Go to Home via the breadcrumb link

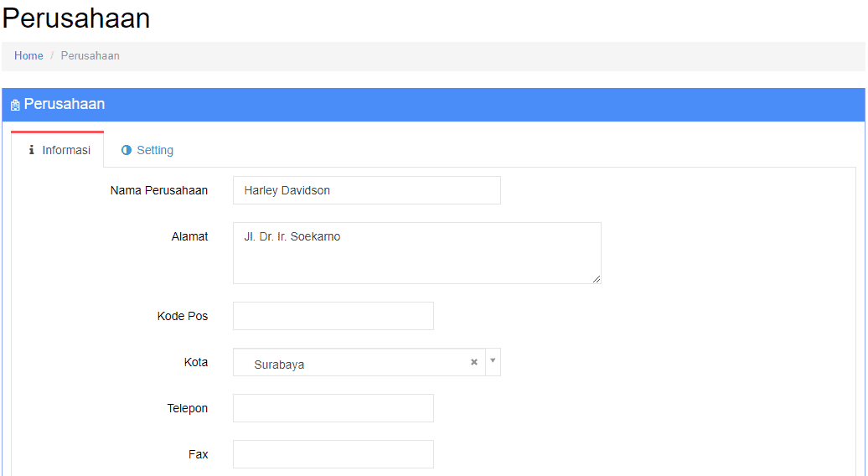pyautogui.click(x=28, y=56)
